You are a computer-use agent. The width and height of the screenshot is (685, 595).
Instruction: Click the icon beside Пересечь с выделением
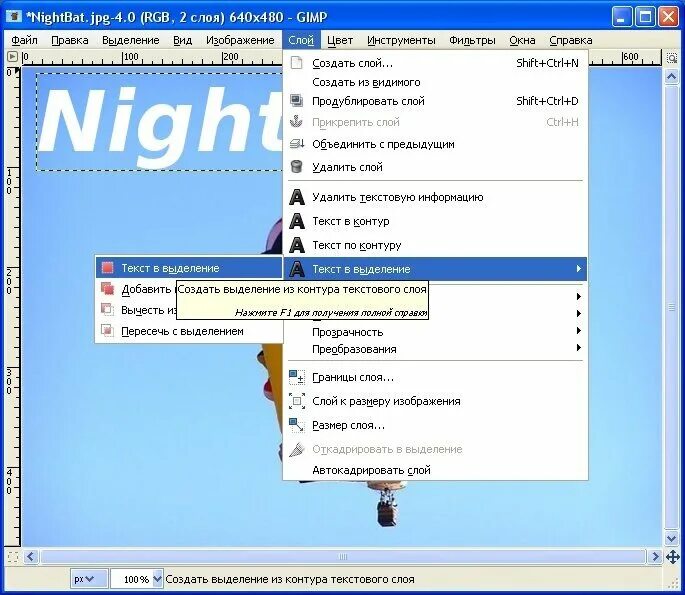[x=107, y=331]
